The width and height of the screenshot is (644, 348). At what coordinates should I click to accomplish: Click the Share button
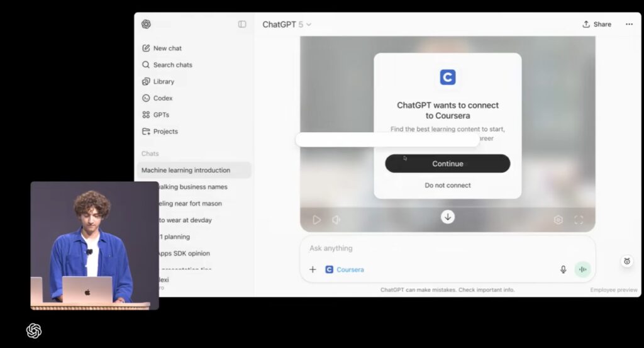point(597,25)
